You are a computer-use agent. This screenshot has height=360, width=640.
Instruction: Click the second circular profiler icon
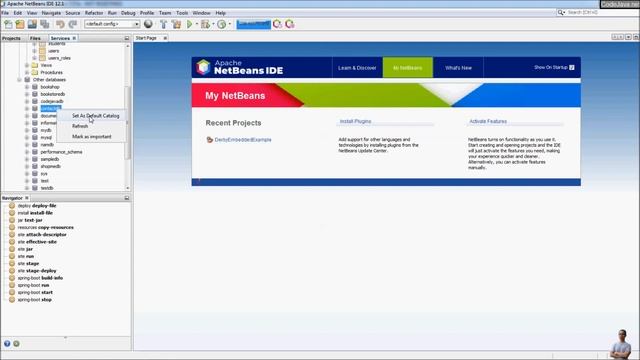pos(290,24)
